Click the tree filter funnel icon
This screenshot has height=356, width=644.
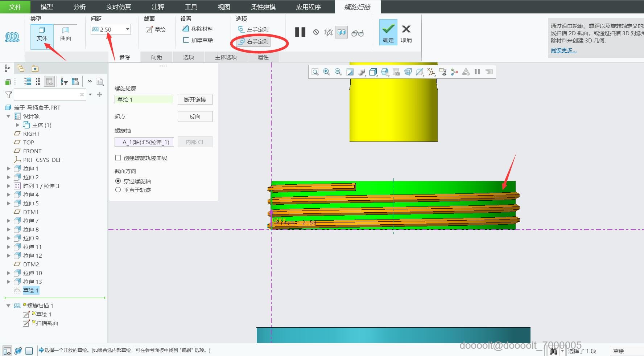coord(9,95)
